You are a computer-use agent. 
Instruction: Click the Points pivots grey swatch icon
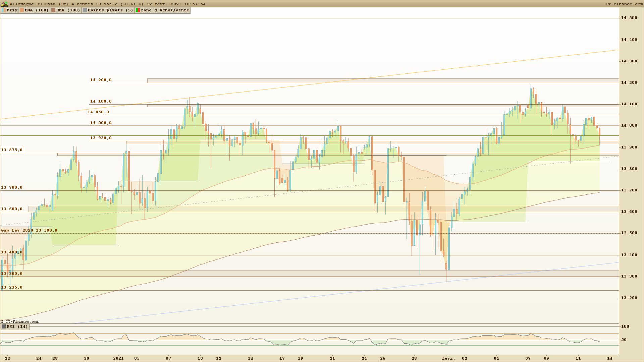click(x=85, y=10)
